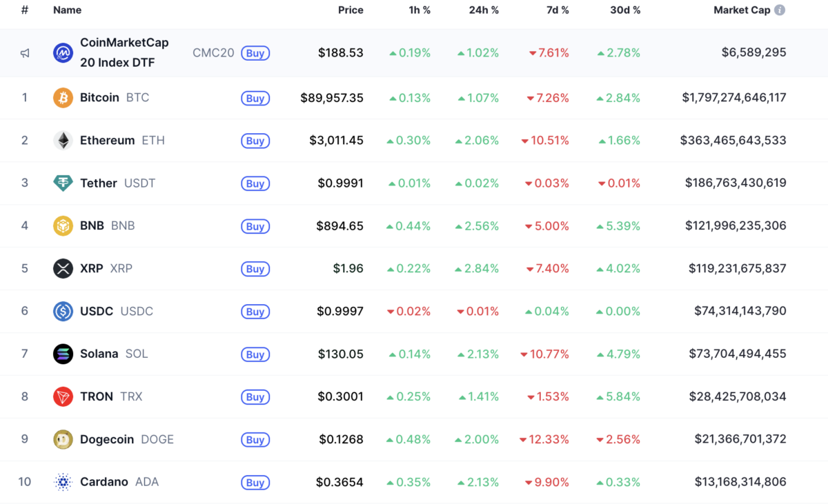The width and height of the screenshot is (828, 504).
Task: Click the Bitcoin orange logo icon
Action: (x=63, y=98)
